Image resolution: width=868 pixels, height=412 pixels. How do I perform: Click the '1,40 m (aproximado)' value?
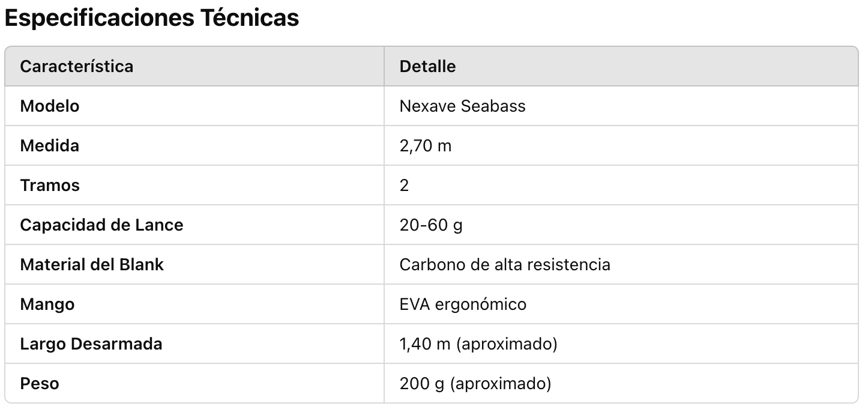(478, 344)
